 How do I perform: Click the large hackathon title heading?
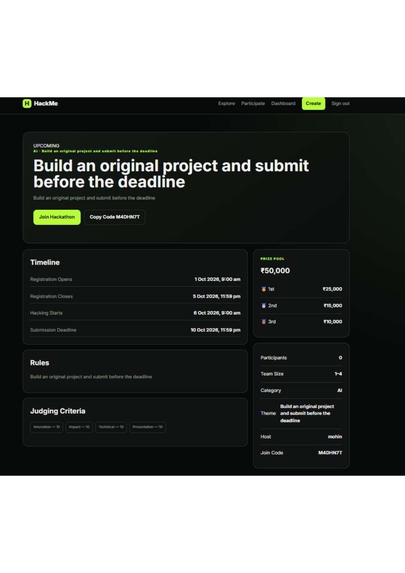pos(171,174)
